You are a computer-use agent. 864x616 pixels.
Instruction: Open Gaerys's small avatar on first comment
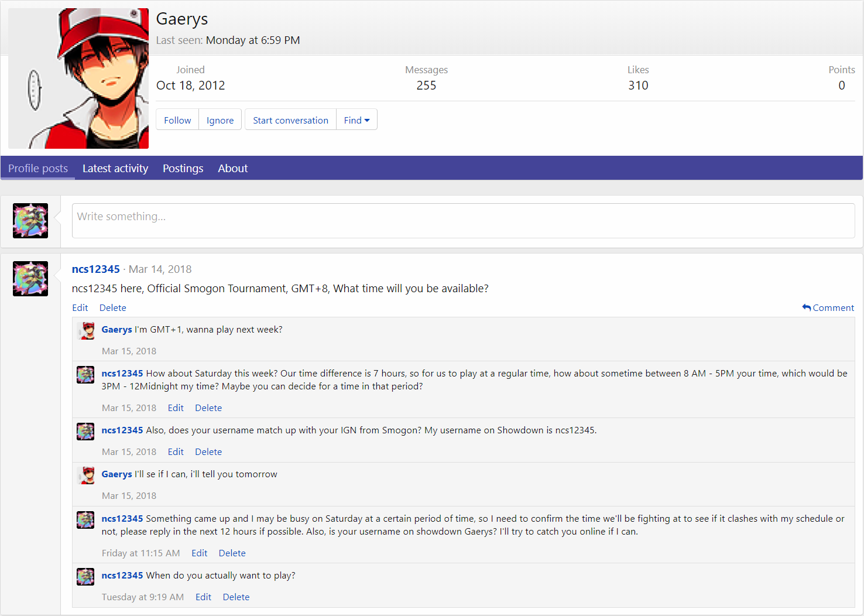click(x=86, y=331)
